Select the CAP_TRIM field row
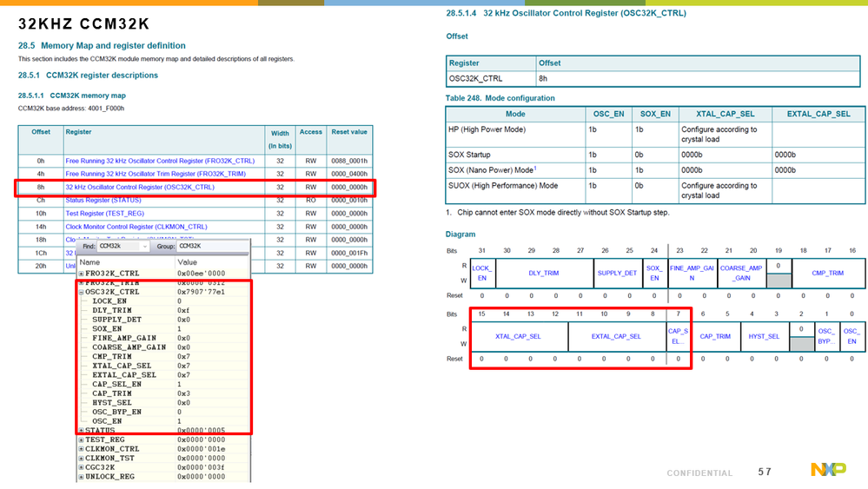 tap(163, 393)
